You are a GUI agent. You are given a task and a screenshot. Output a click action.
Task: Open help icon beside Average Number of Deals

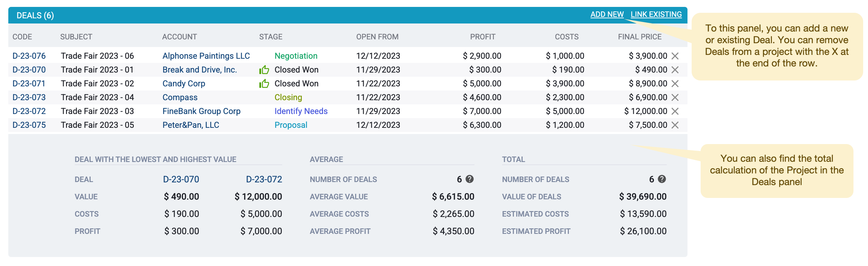(x=469, y=179)
